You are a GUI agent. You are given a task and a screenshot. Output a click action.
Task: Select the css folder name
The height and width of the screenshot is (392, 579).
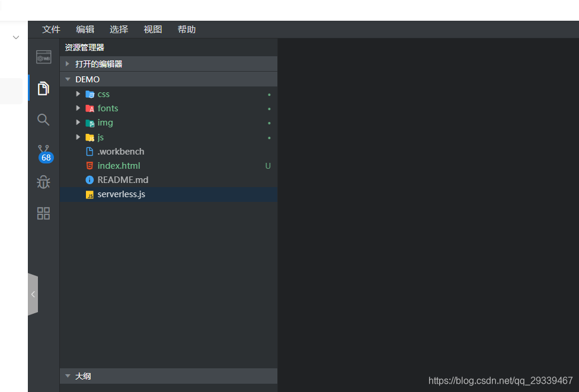[x=103, y=95]
